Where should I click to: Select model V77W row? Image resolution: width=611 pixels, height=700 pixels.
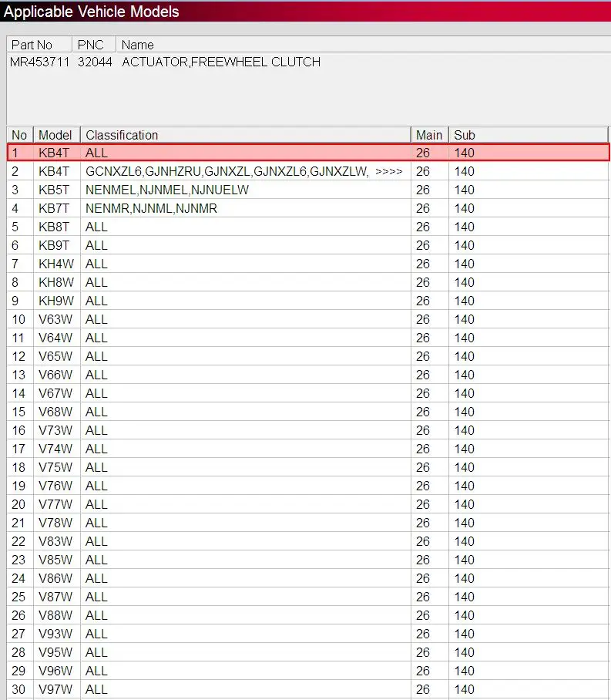308,504
